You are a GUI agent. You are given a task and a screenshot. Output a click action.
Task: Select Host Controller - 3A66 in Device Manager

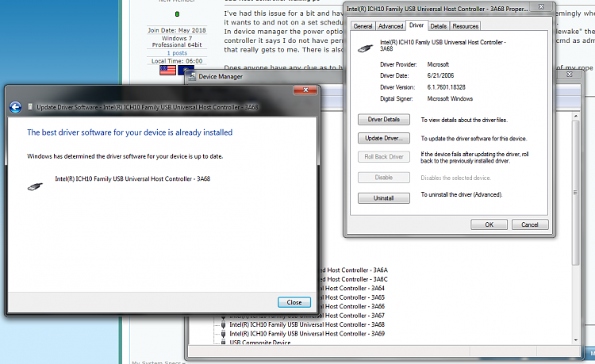point(352,306)
